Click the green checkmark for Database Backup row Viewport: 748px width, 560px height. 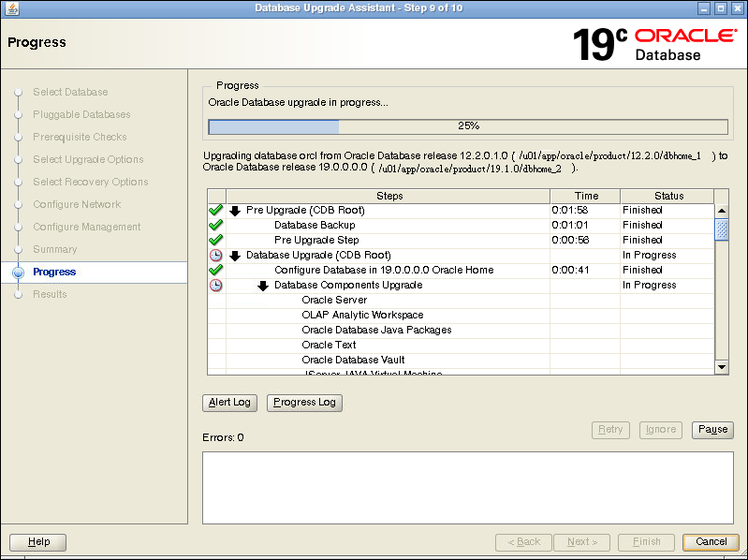coord(215,226)
